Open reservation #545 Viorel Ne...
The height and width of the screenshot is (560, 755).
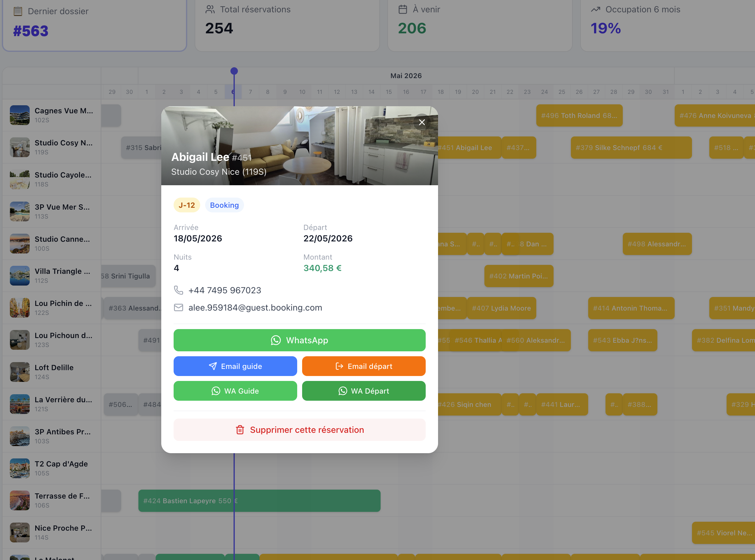pos(723,533)
